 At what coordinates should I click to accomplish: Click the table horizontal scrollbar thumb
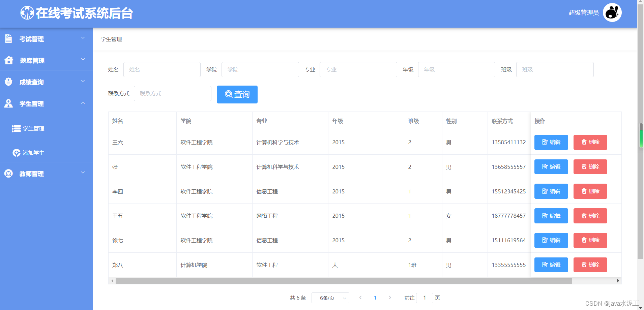(x=344, y=281)
